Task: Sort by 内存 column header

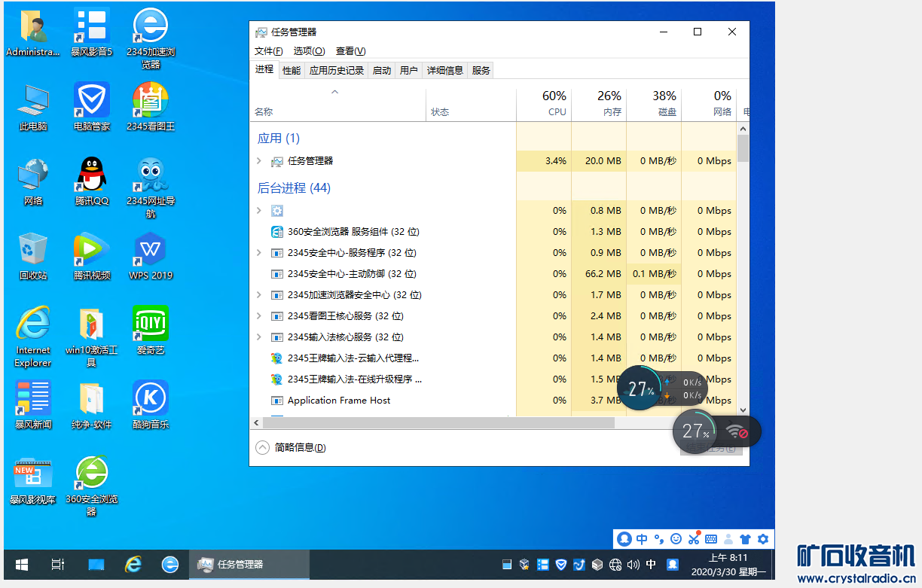Action: pyautogui.click(x=611, y=104)
